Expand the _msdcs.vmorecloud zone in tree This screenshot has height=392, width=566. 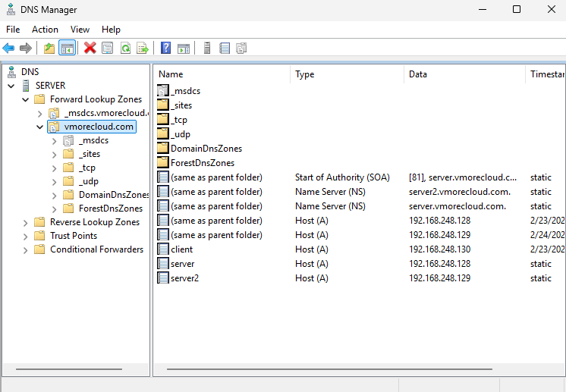click(x=39, y=114)
